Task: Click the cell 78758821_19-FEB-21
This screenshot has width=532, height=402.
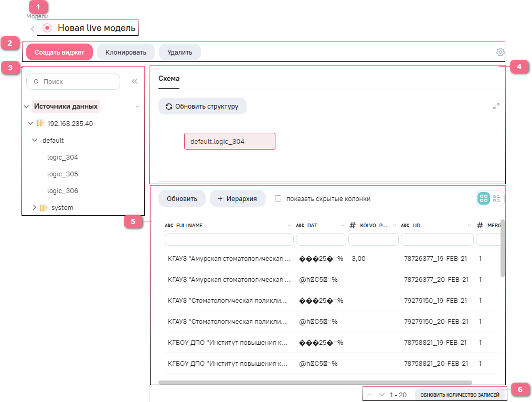Action: tap(435, 342)
